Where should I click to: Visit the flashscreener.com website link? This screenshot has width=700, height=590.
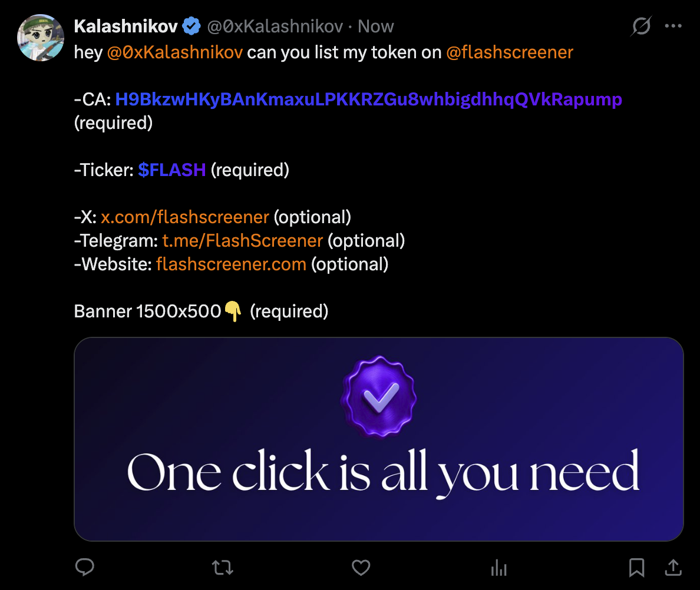click(x=230, y=264)
